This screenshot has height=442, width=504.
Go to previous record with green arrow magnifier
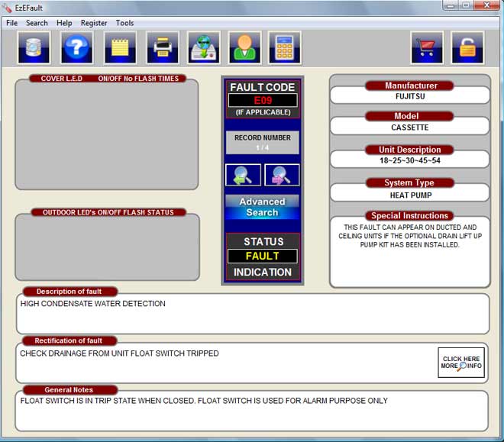[x=243, y=175]
